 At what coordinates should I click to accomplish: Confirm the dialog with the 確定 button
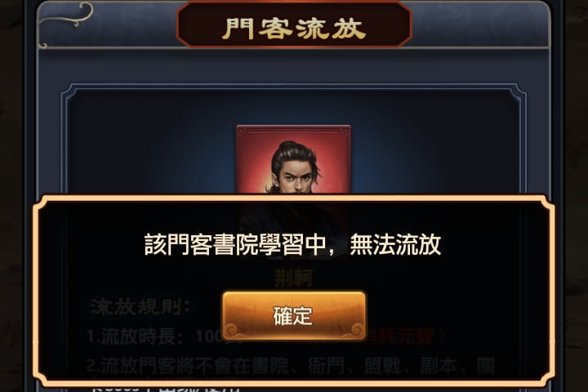[x=294, y=315]
